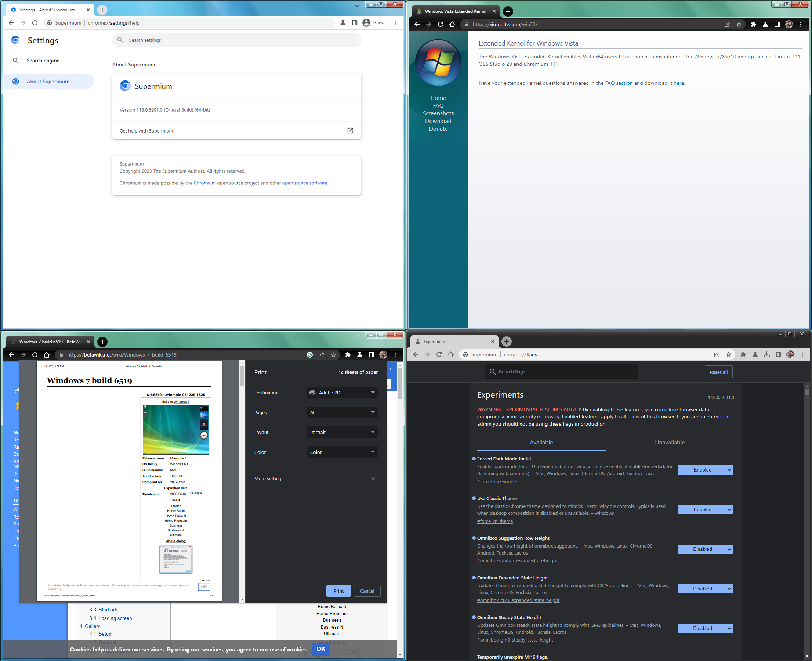Open the Chromium project link
This screenshot has height=661, width=812.
tap(204, 183)
